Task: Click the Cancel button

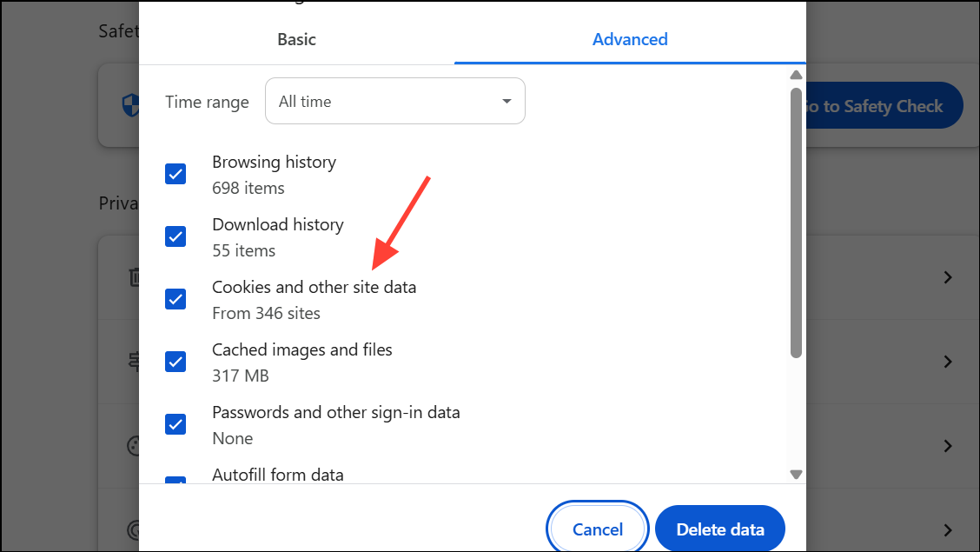Action: 597,529
